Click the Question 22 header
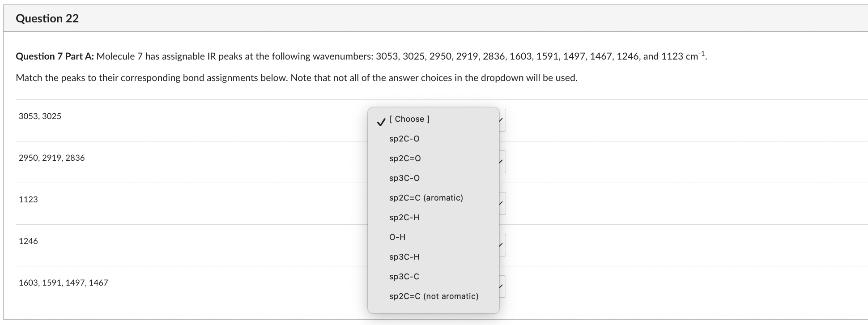The image size is (868, 325). (x=47, y=18)
